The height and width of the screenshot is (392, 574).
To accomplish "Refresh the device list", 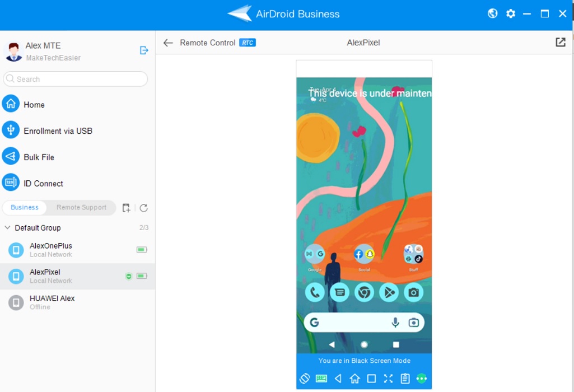I will click(x=143, y=208).
